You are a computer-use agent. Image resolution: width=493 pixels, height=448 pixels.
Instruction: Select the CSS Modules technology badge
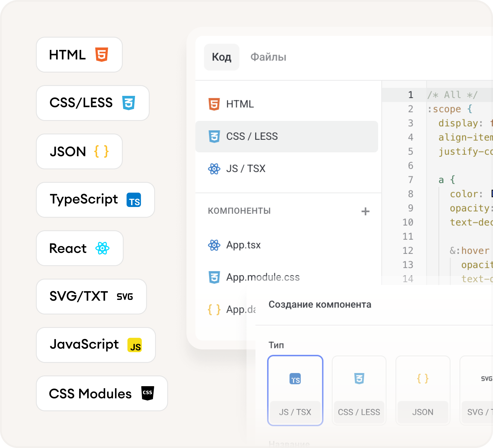point(102,393)
